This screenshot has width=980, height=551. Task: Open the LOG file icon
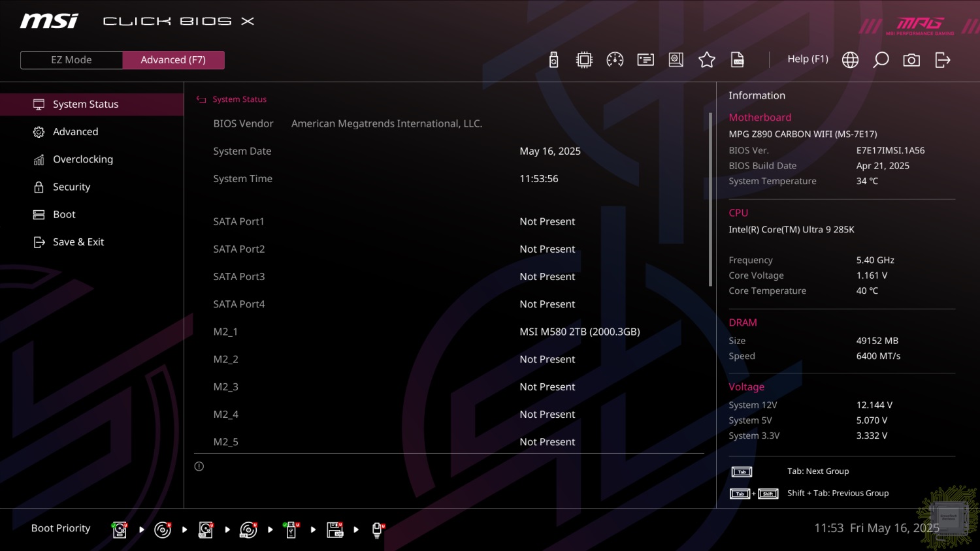point(738,60)
